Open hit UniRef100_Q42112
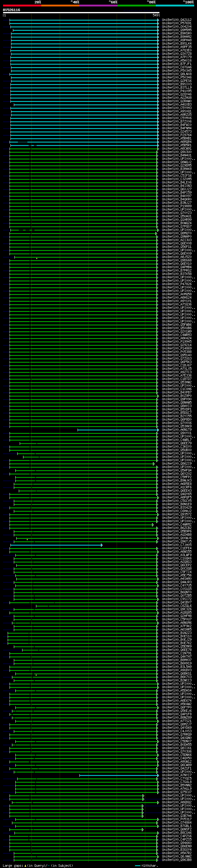The height and width of the screenshot is (868, 197). (x=176, y=20)
